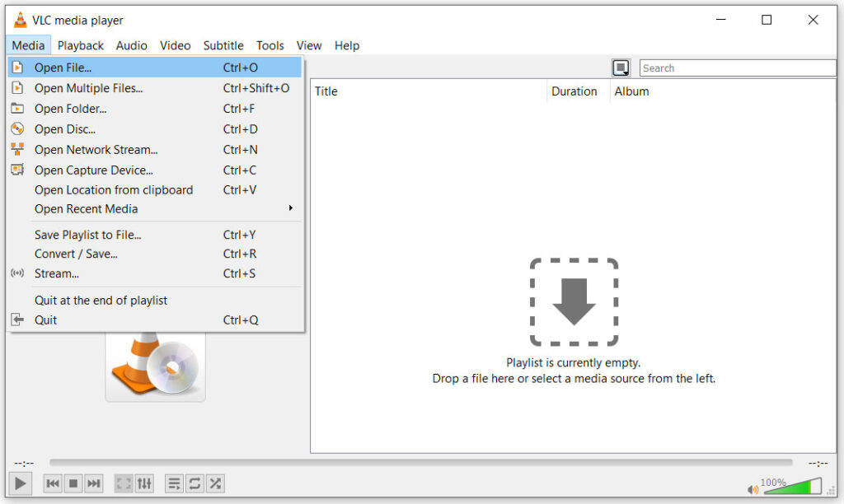
Task: Mute audio via speaker icon
Action: click(x=753, y=489)
